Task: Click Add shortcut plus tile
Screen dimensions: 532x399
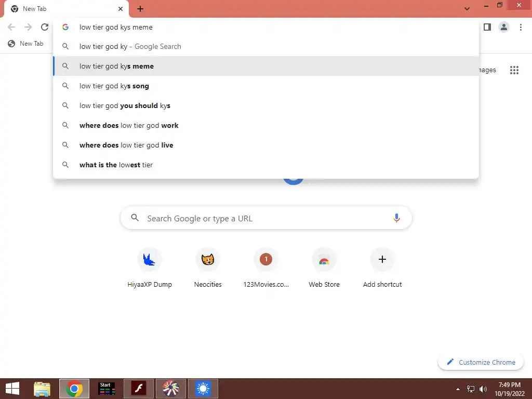Action: (382, 268)
